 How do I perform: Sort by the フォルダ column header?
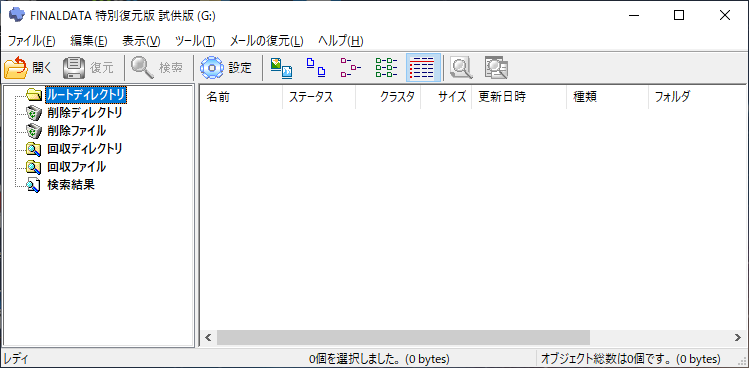697,97
